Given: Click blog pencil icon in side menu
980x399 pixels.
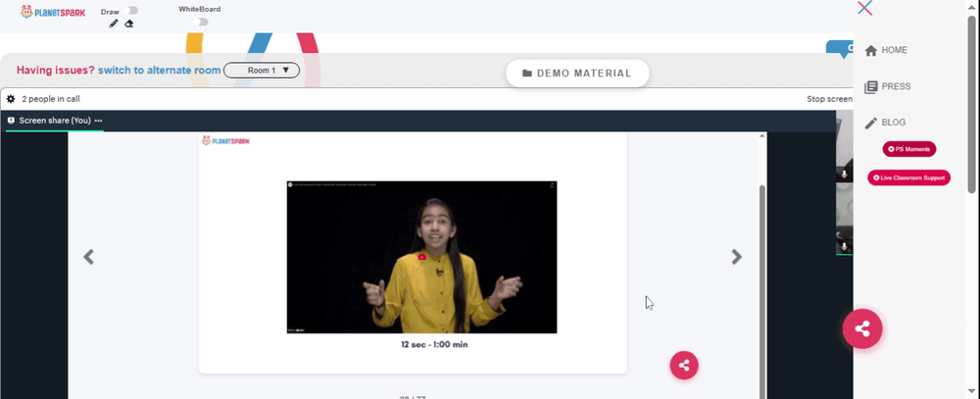Looking at the screenshot, I should tap(870, 124).
